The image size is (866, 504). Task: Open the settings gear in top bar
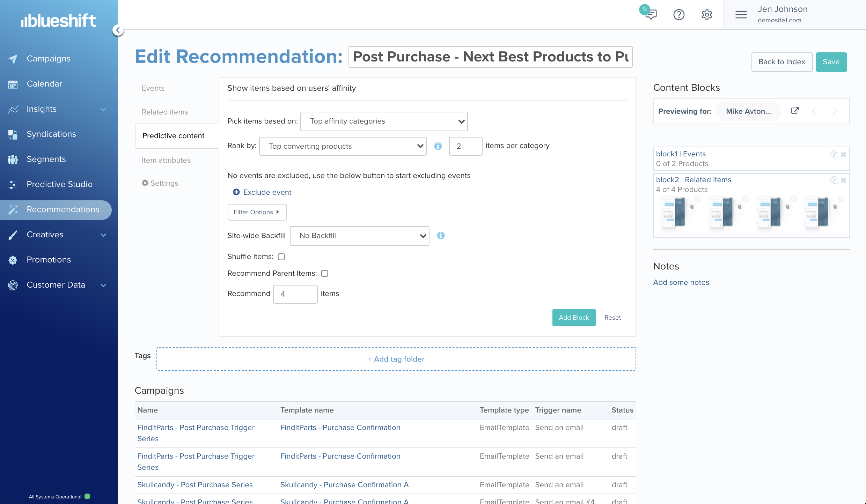(706, 15)
